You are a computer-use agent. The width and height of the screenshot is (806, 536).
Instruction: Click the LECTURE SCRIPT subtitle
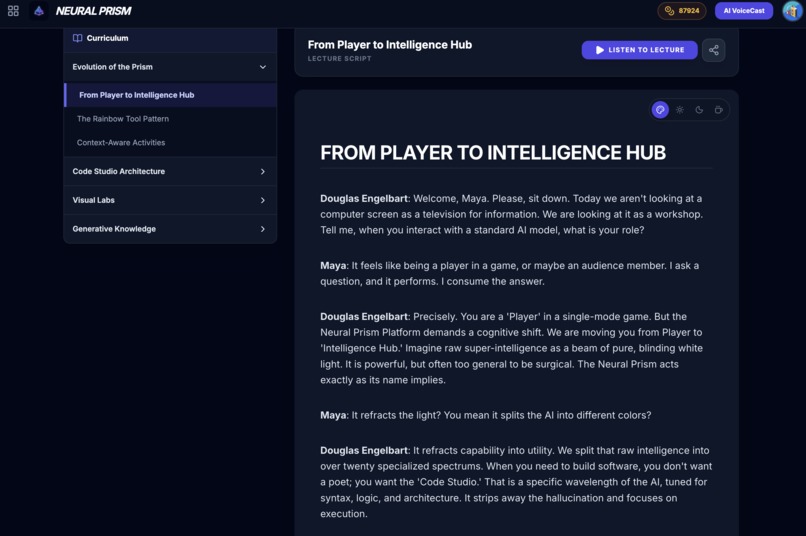[339, 59]
